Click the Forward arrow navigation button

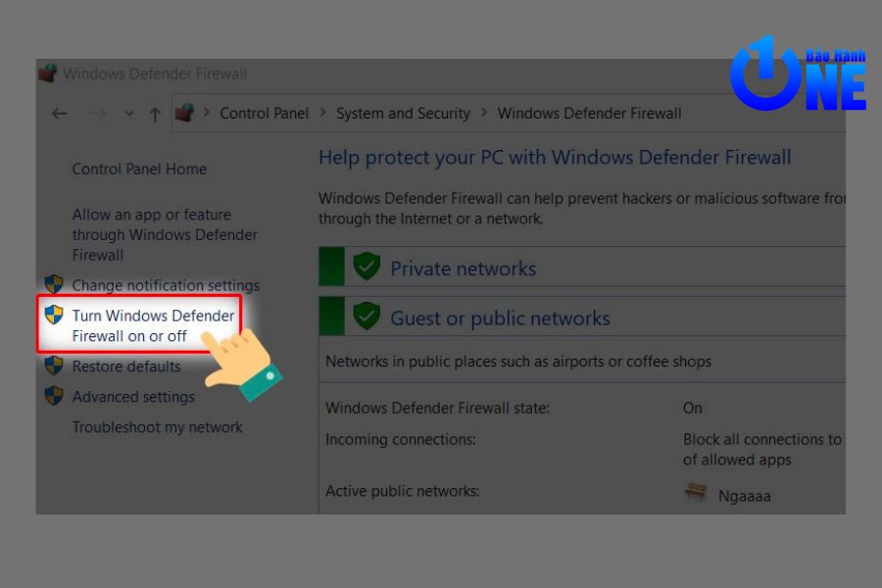click(97, 114)
